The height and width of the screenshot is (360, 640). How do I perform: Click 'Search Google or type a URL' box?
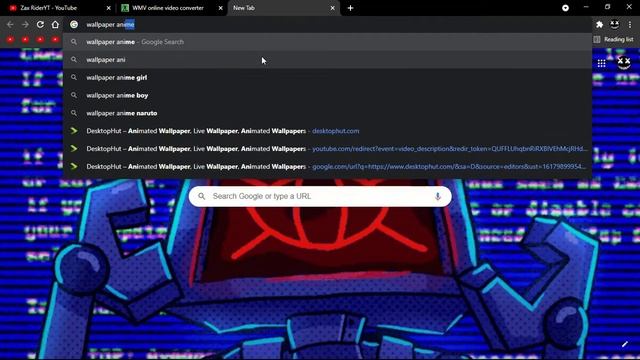point(320,196)
